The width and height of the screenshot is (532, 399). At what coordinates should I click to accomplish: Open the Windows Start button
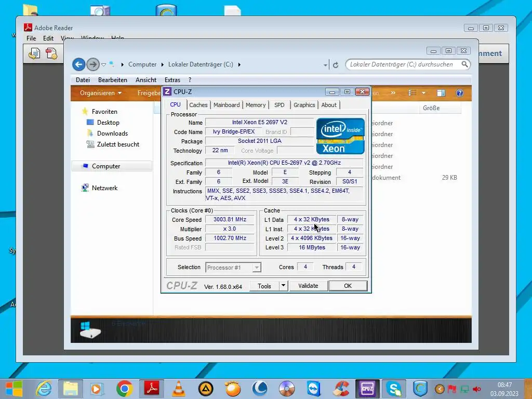coord(14,389)
